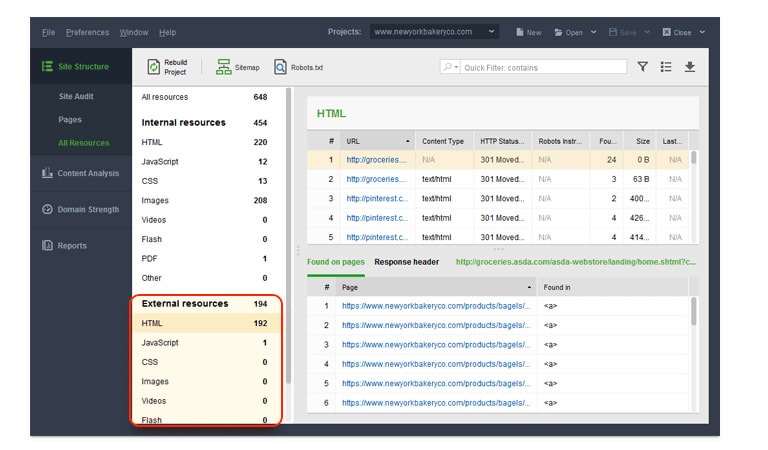768x450 pixels.
Task: Open the Preferences menu
Action: (88, 32)
